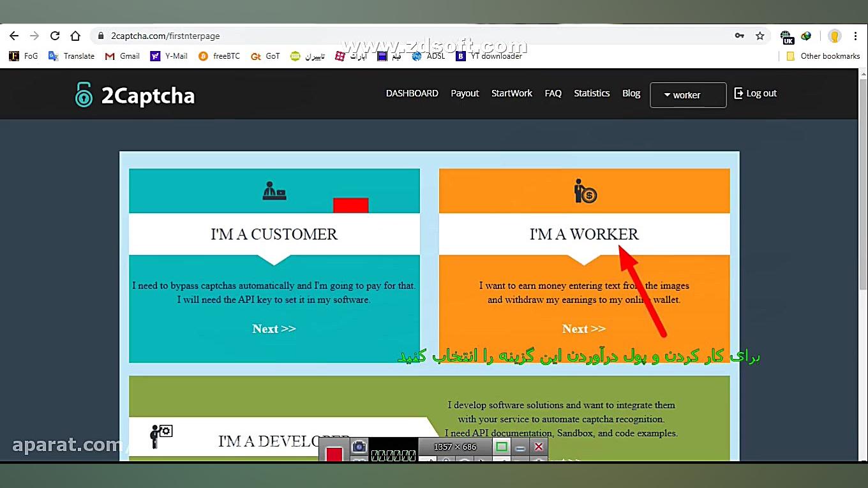
Task: Open the GoT bookmark
Action: (266, 56)
